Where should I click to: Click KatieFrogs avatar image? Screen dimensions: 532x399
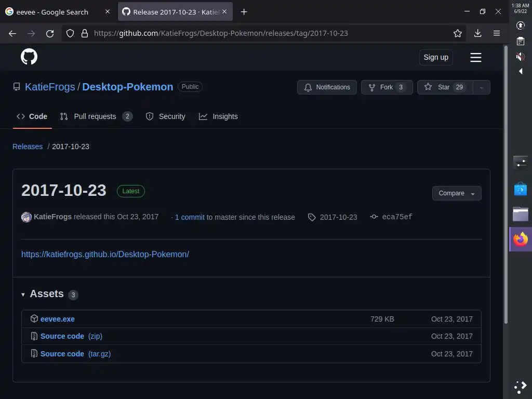click(26, 217)
